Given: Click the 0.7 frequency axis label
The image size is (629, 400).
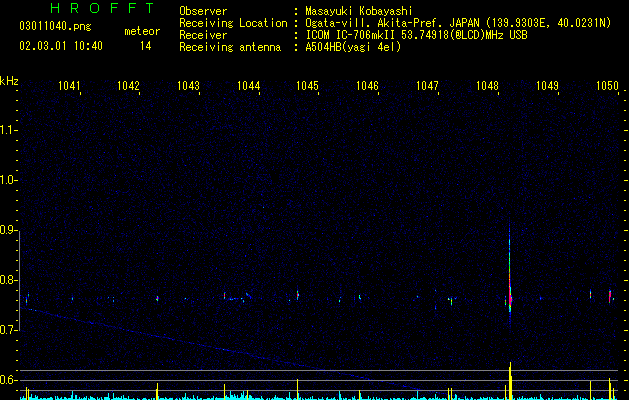Looking at the screenshot, I should tap(8, 330).
